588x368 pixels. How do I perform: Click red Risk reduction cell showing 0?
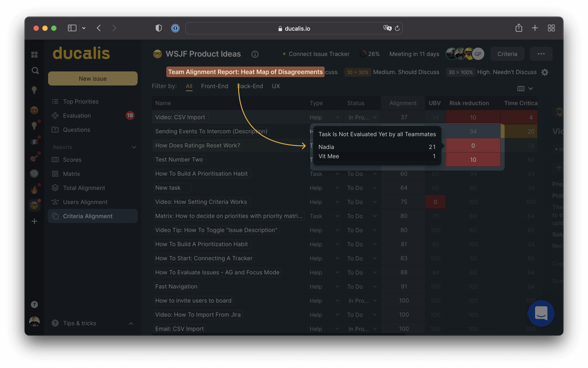point(473,145)
